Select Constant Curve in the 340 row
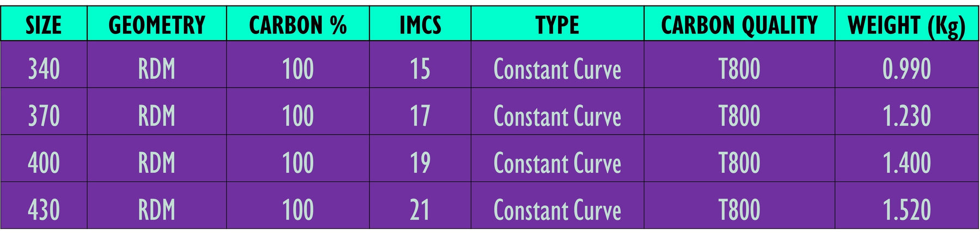The height and width of the screenshot is (248, 980). pos(557,69)
